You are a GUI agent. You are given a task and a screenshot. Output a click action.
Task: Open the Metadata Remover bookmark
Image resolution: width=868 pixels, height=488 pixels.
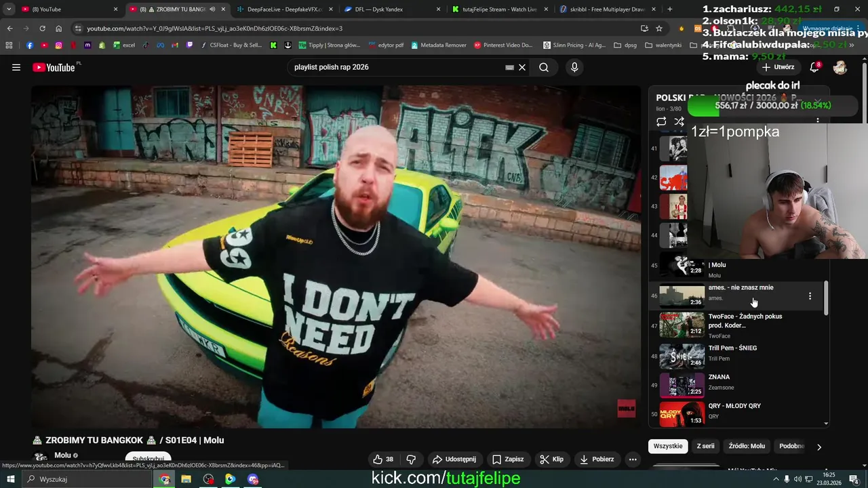click(x=438, y=45)
